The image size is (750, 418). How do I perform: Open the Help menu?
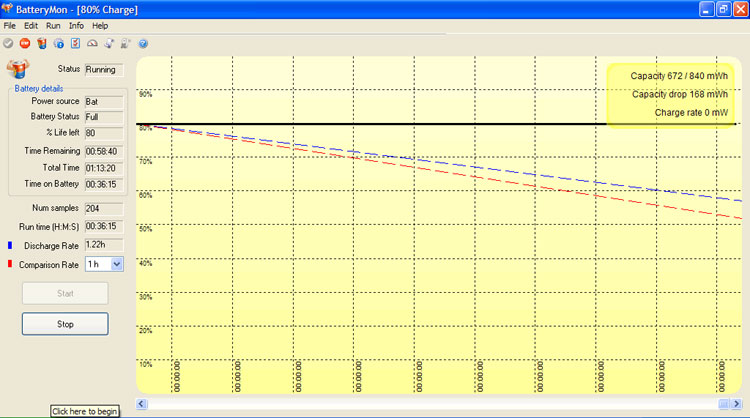[x=100, y=26]
